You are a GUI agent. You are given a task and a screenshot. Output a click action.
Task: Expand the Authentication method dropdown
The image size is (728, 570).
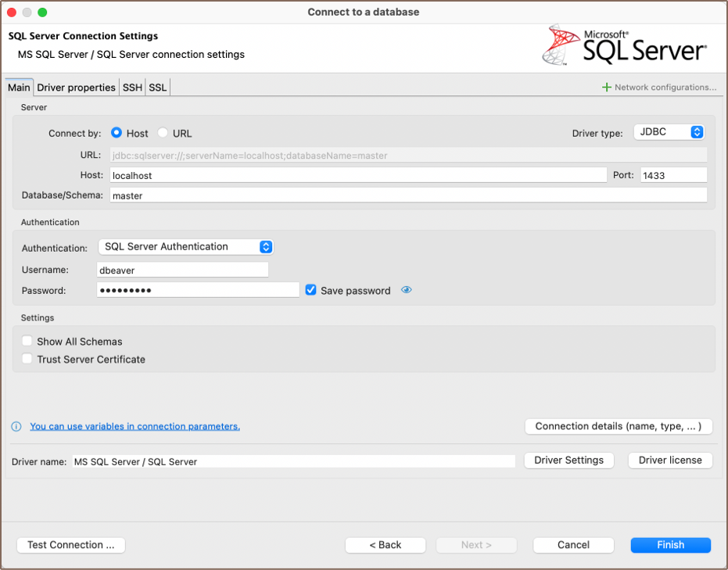tap(185, 247)
